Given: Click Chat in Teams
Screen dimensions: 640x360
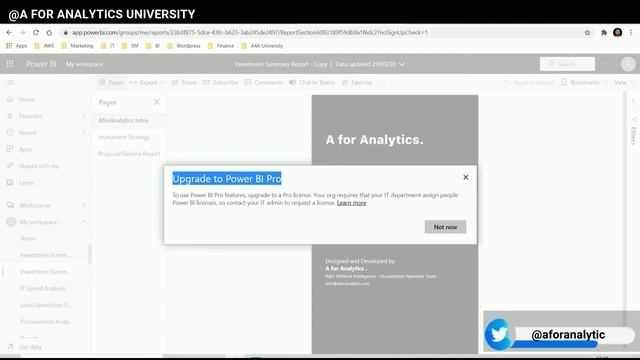Looking at the screenshot, I should point(312,82).
